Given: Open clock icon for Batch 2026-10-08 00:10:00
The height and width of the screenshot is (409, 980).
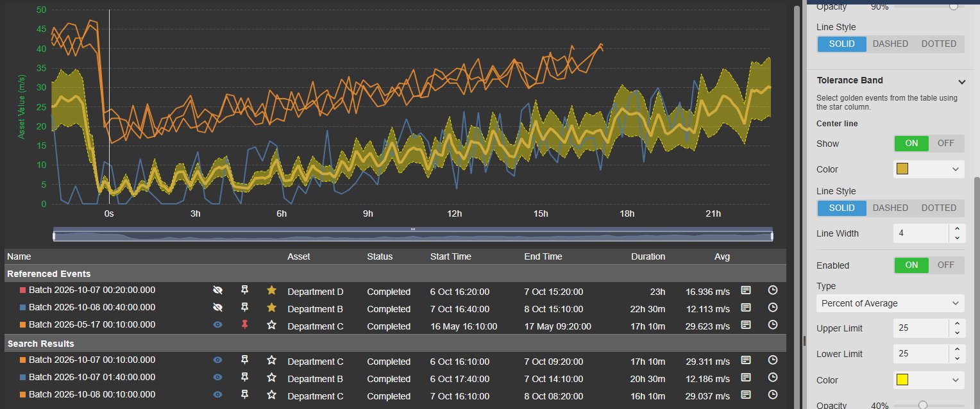Looking at the screenshot, I should point(773,395).
